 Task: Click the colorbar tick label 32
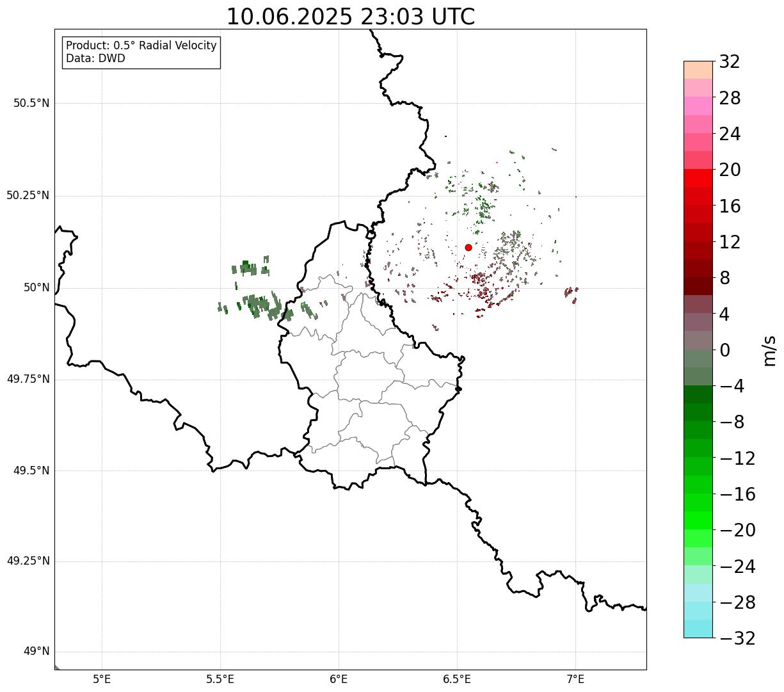[730, 61]
